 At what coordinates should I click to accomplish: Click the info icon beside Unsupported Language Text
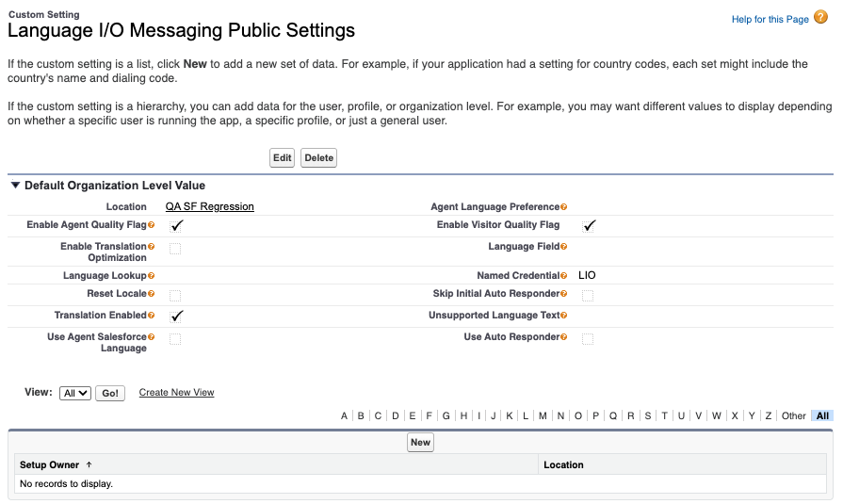[564, 316]
